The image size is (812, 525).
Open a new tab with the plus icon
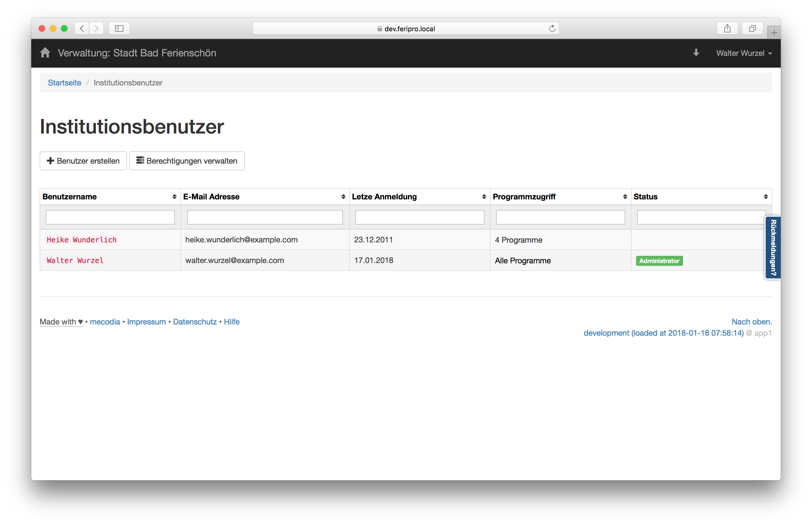[x=774, y=33]
